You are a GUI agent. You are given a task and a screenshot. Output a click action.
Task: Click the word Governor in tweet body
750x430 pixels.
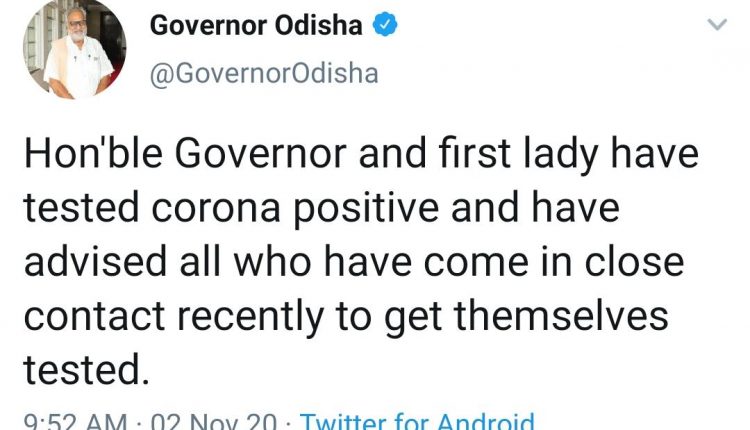250,157
